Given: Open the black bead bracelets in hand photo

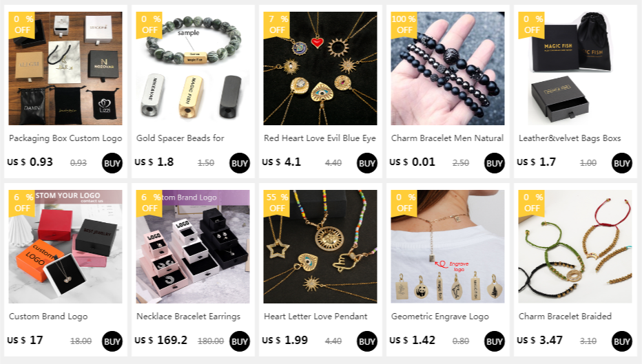Looking at the screenshot, I should pyautogui.click(x=448, y=68).
